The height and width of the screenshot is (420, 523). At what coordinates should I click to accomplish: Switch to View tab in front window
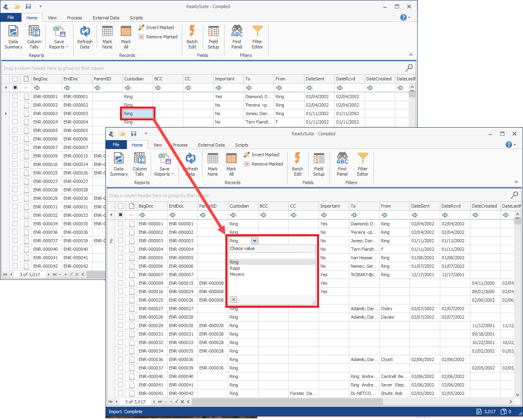pyautogui.click(x=158, y=145)
